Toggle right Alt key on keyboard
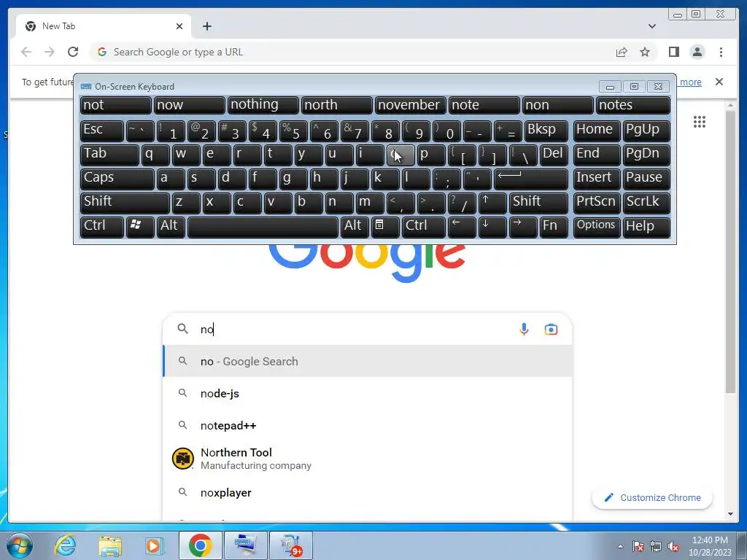 [355, 227]
